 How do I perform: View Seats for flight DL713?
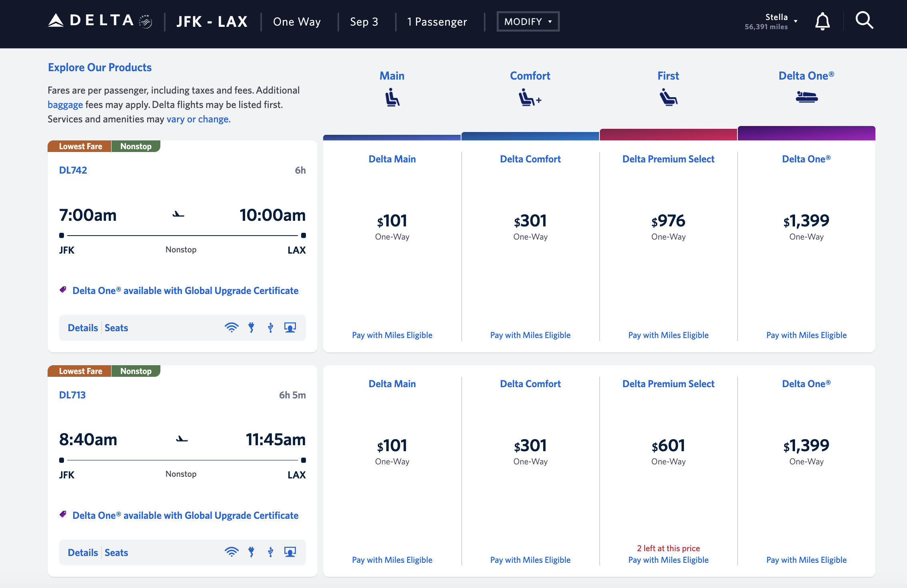[x=116, y=553]
